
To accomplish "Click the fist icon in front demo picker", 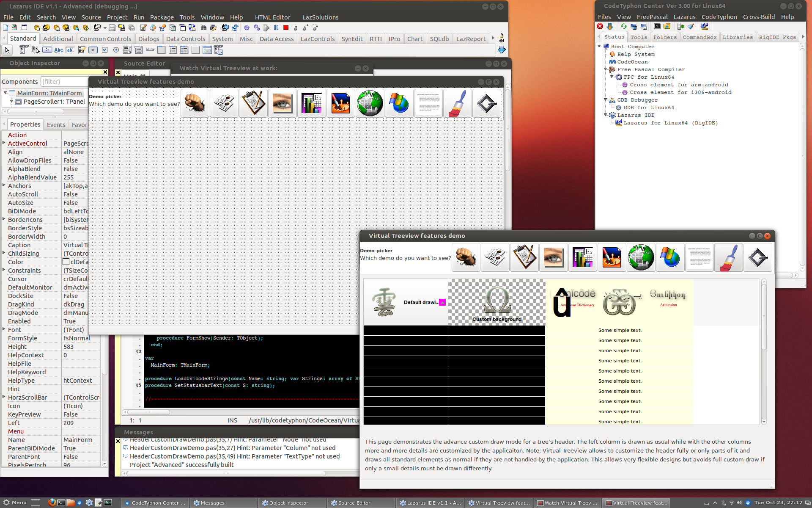I will point(466,257).
